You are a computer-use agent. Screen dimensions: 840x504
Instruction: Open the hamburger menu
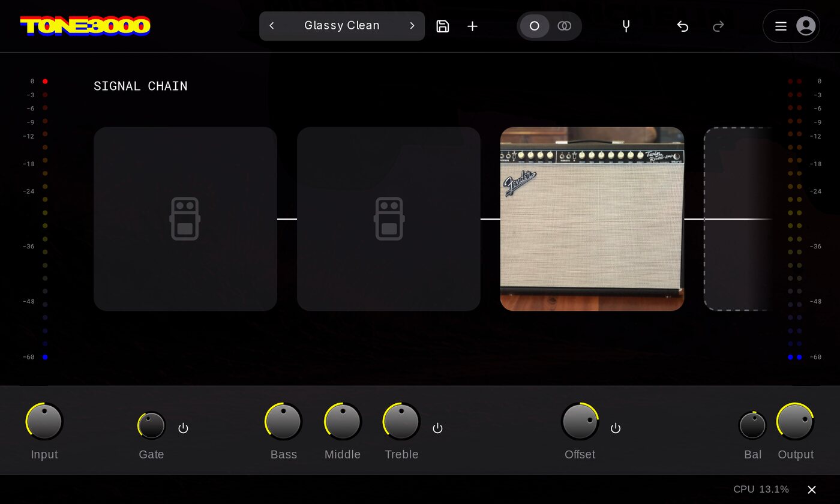click(x=781, y=26)
